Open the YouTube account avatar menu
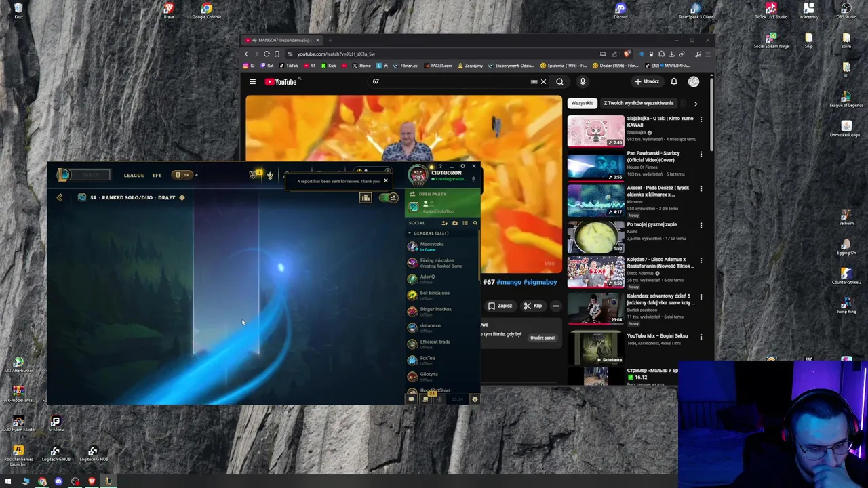Screen dimensions: 868x488 click(x=694, y=81)
